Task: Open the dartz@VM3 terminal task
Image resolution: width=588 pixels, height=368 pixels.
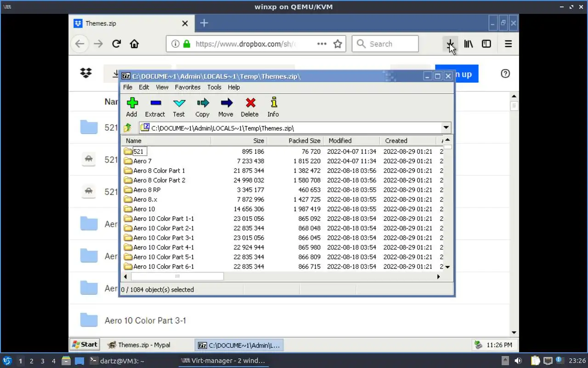Action: coord(117,361)
